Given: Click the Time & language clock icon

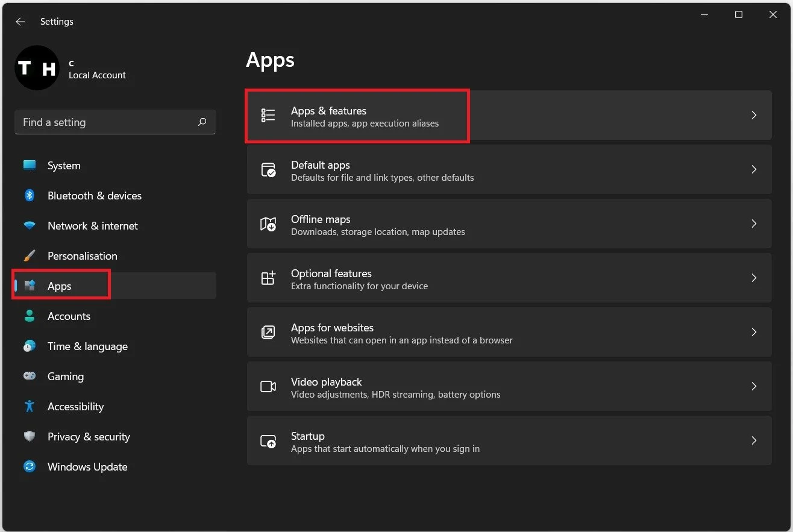Looking at the screenshot, I should pyautogui.click(x=30, y=346).
